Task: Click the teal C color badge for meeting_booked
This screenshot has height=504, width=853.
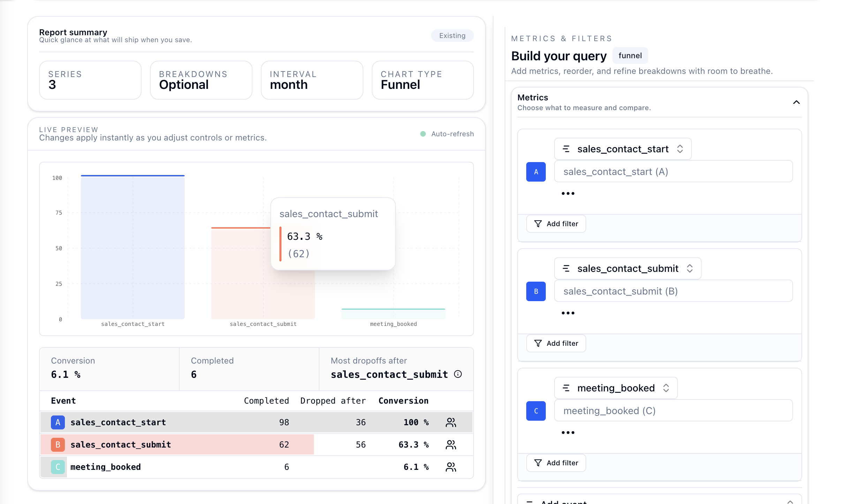Action: pos(58,467)
